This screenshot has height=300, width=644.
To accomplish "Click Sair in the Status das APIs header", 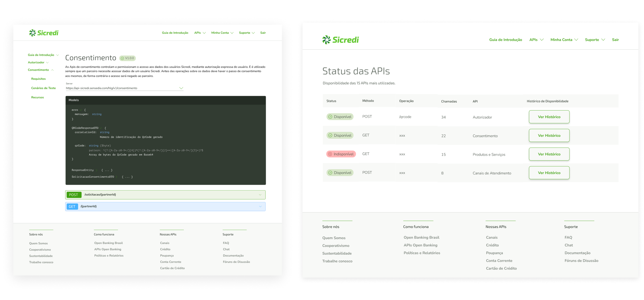I will (615, 40).
